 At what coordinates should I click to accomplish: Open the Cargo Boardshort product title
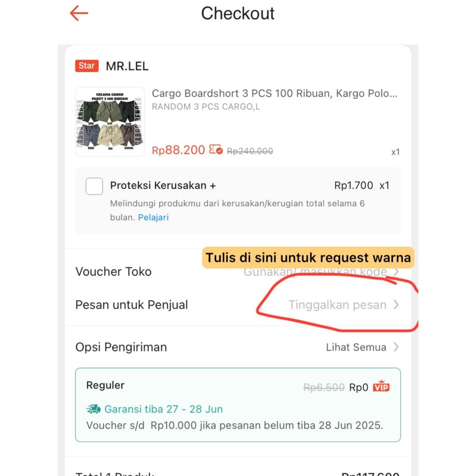coord(274,93)
